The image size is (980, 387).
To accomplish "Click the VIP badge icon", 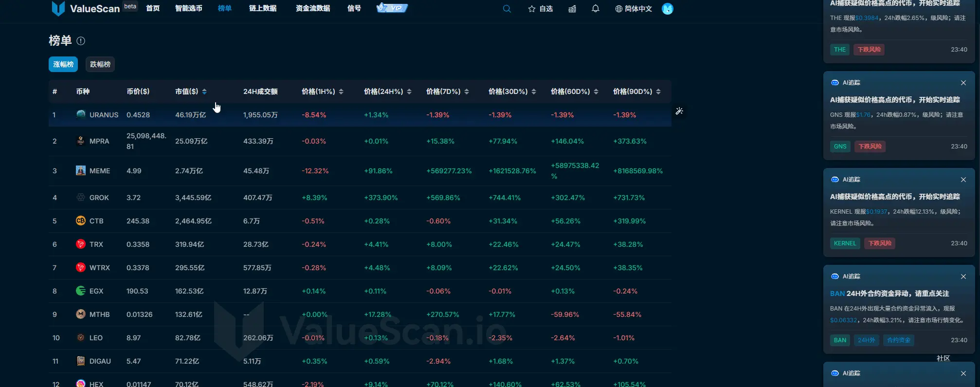I will 392,8.
